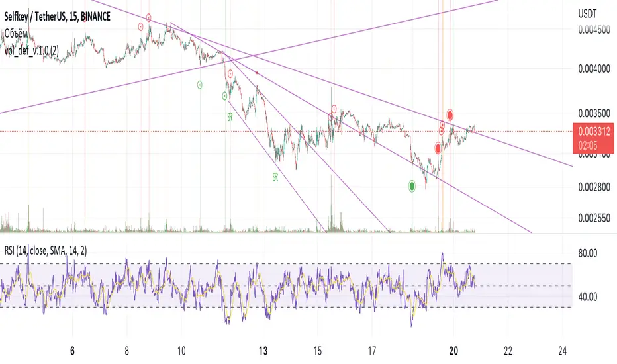The height and width of the screenshot is (364, 617).
Task: Click the Selfkey / TetherUS symbol title
Action: [x=58, y=17]
